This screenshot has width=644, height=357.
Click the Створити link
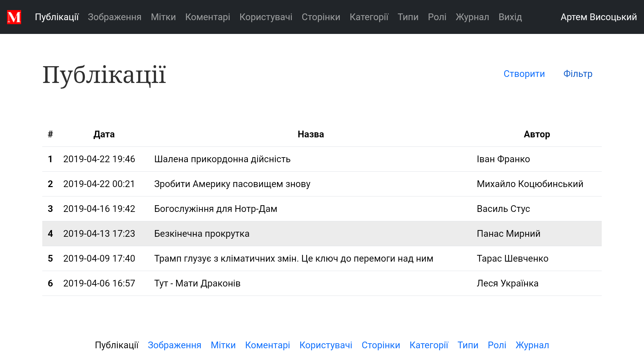click(x=524, y=74)
